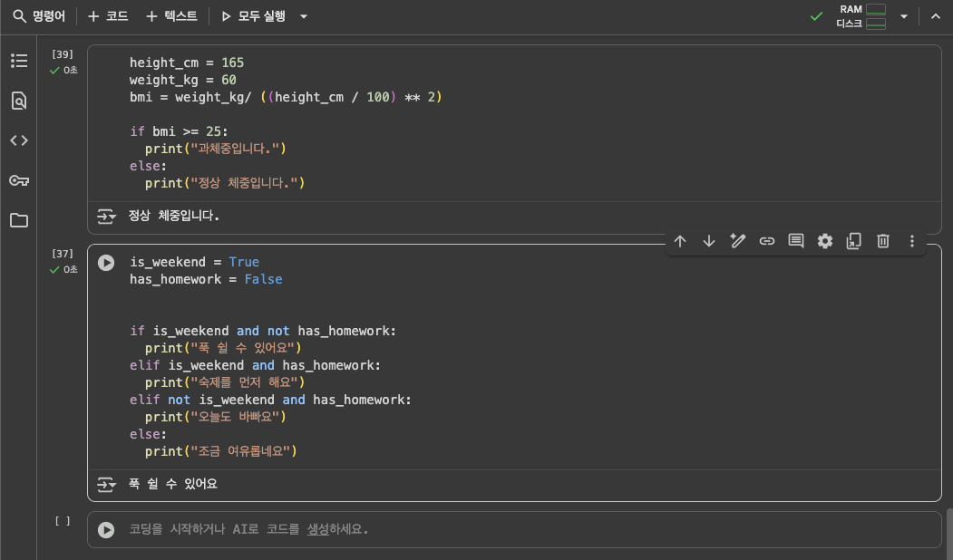Click the if is_weekend and not has_homework line
Screen dimensions: 953x560
pos(263,331)
